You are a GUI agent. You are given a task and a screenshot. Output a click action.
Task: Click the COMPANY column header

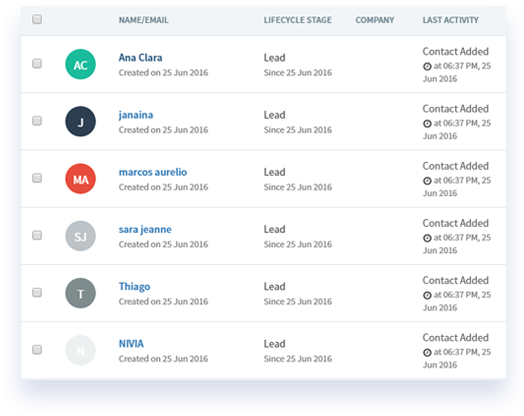[375, 20]
